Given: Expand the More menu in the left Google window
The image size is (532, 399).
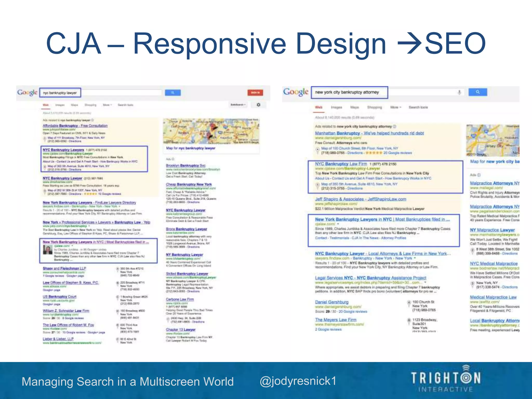Looking at the screenshot, I should point(107,105).
